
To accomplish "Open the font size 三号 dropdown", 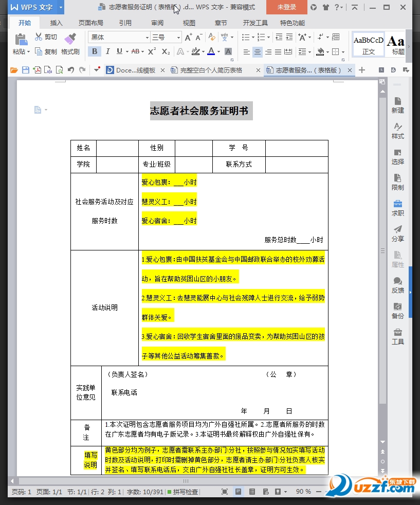I will pos(178,38).
